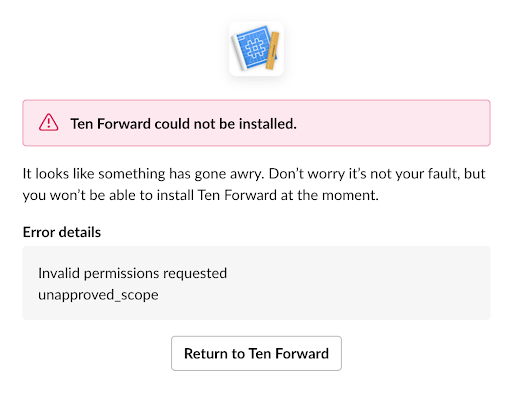Screen dimensions: 512x407
Task: Click 'It looks like' at paragraph start
Action: pos(58,174)
